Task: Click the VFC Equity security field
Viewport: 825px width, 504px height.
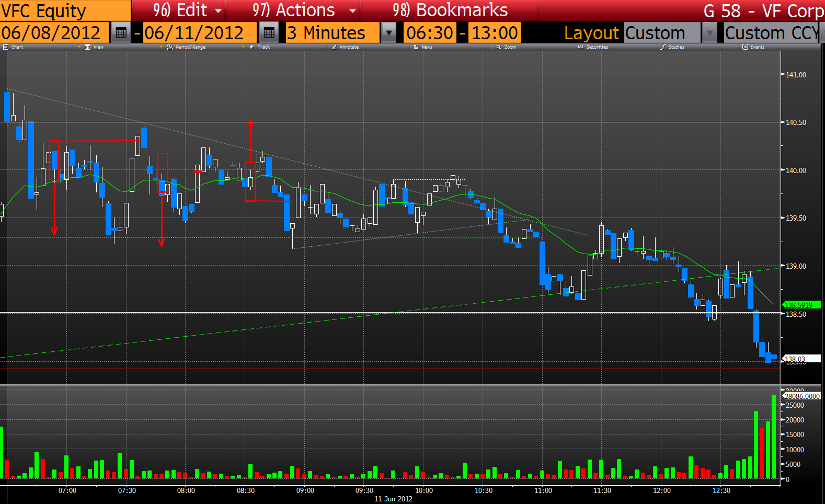Action: (x=65, y=10)
